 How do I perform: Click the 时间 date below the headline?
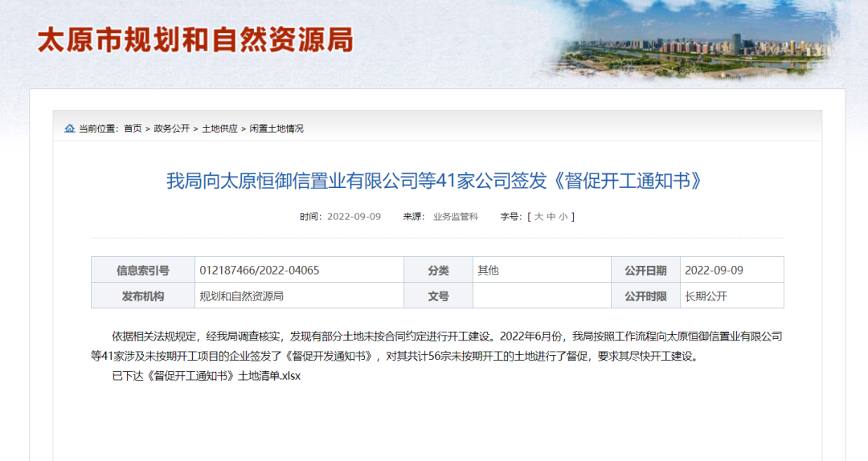coord(354,217)
